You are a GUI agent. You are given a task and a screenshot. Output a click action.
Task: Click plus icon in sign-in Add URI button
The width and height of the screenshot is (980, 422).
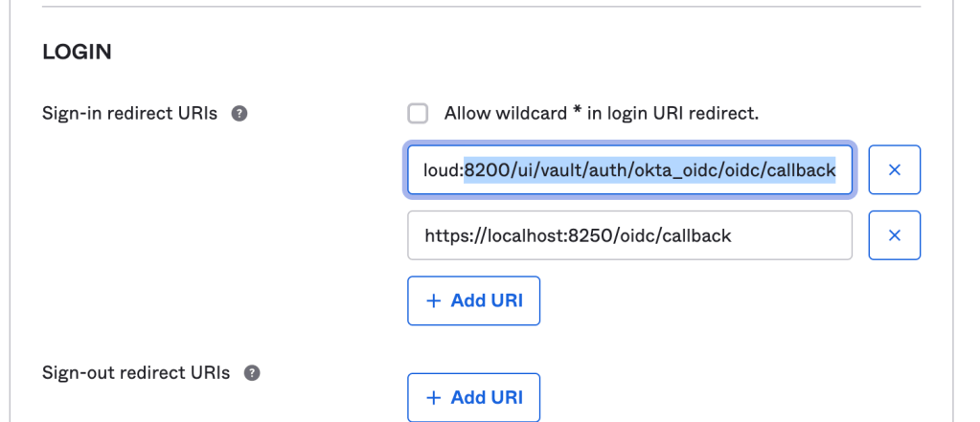pos(434,300)
